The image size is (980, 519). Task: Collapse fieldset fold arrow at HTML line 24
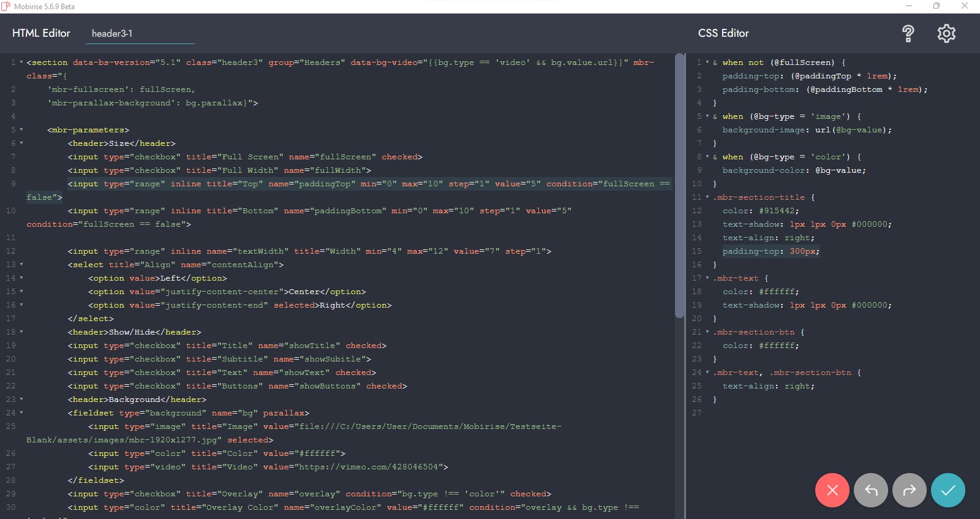point(21,413)
